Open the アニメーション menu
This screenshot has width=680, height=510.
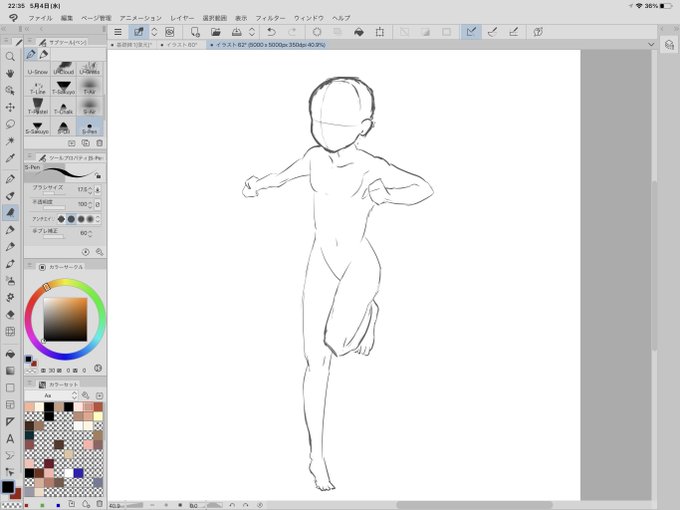click(141, 18)
